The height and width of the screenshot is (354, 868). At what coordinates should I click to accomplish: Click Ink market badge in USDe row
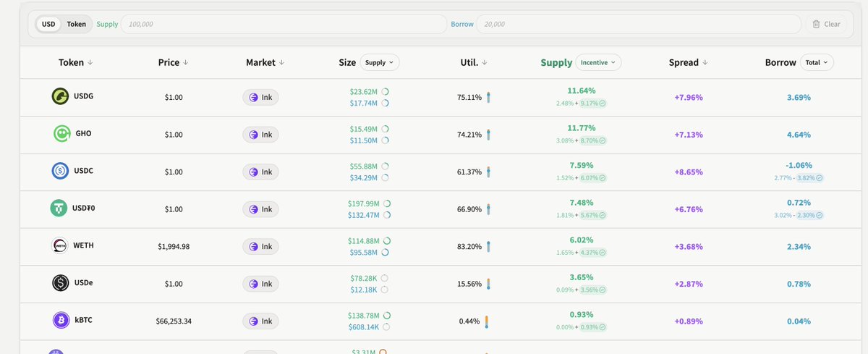point(260,284)
